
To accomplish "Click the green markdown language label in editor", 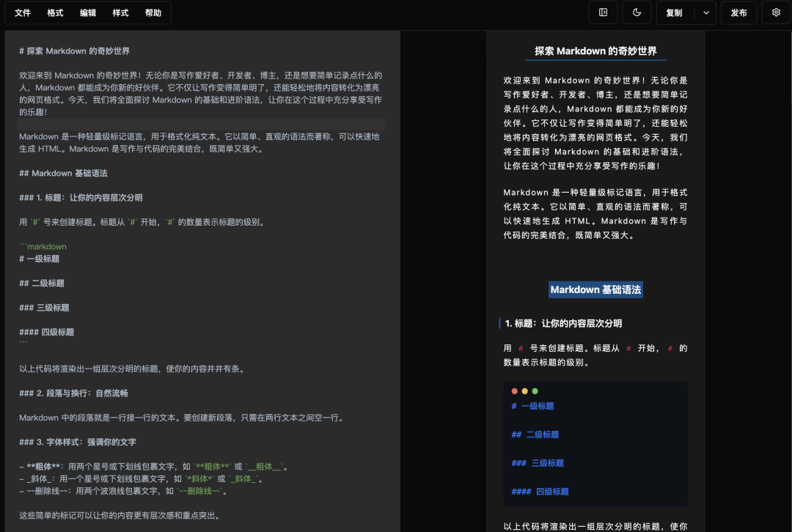I will 44,246.
